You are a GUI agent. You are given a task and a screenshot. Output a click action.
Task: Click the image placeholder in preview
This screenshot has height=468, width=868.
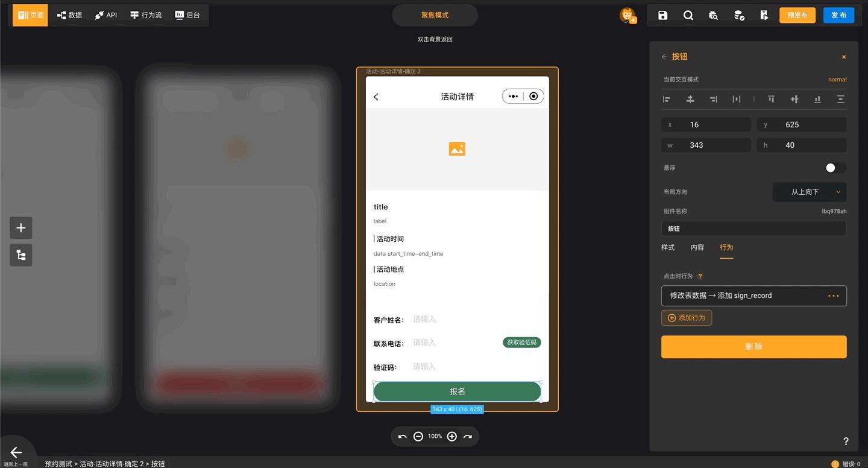coord(457,149)
